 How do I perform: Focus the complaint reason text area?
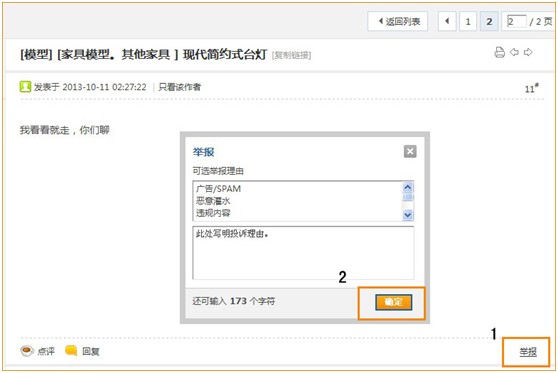pyautogui.click(x=303, y=253)
